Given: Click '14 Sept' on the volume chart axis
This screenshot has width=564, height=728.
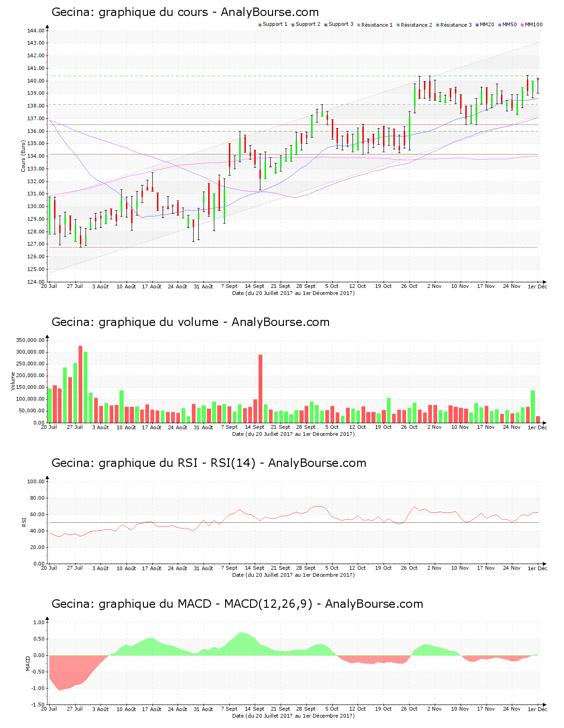Looking at the screenshot, I should pos(255,427).
